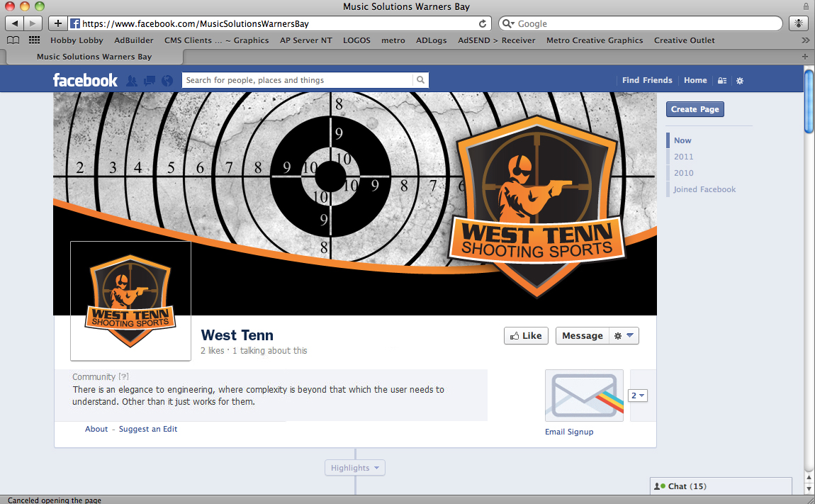The image size is (815, 504).
Task: Go back with Safari's back arrow
Action: pyautogui.click(x=15, y=23)
